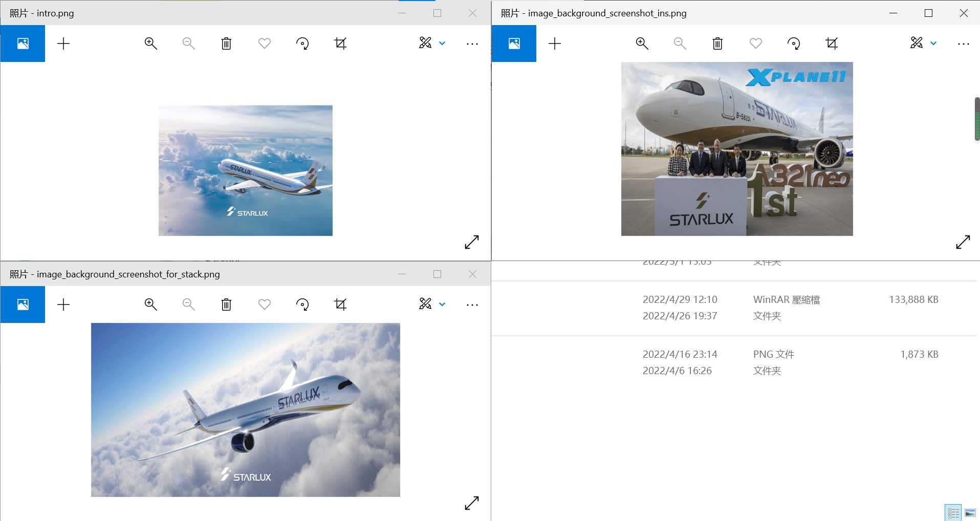This screenshot has height=521, width=980.
Task: Select row dated 2022/4/26 19:37
Action: pos(735,316)
